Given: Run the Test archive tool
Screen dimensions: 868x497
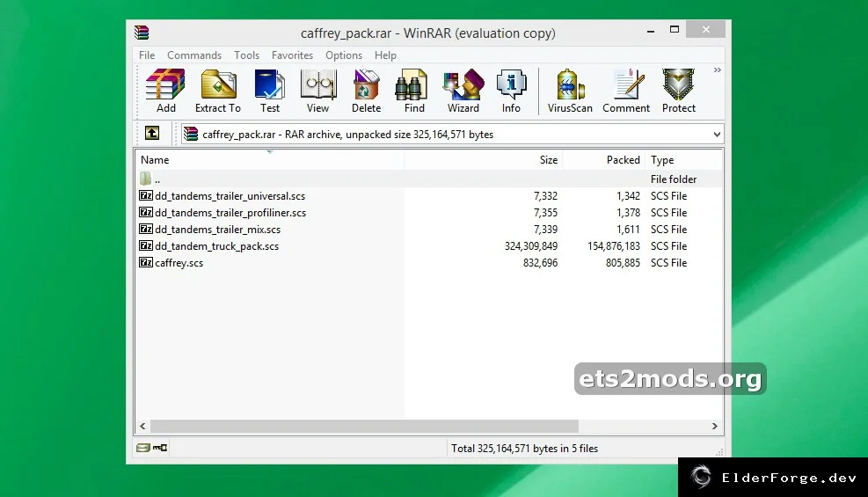Looking at the screenshot, I should 270,91.
